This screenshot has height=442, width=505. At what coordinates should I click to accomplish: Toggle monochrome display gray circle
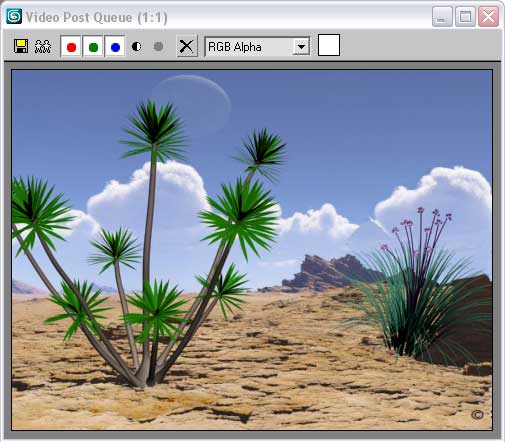(158, 46)
